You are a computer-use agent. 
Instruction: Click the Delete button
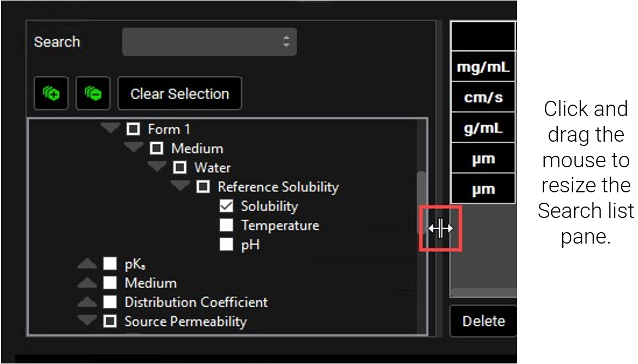(483, 321)
